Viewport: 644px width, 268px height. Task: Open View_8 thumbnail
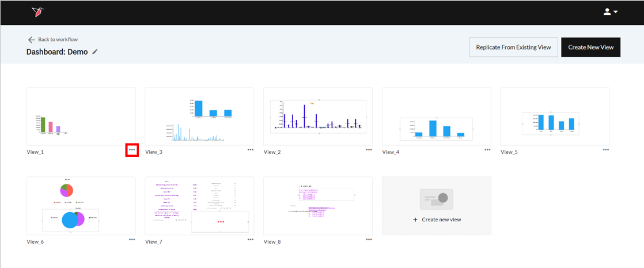coord(318,206)
